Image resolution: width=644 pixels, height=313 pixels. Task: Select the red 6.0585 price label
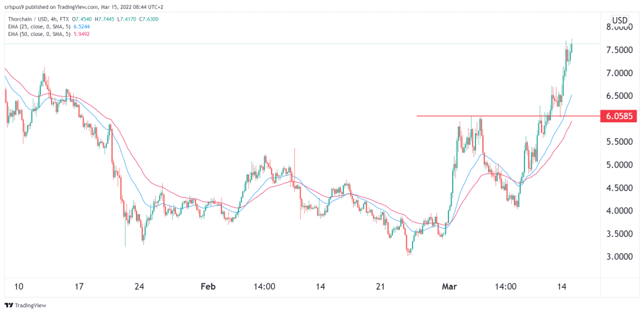619,116
